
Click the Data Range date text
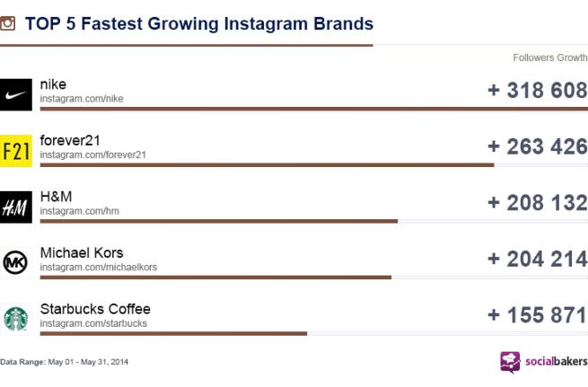65,362
